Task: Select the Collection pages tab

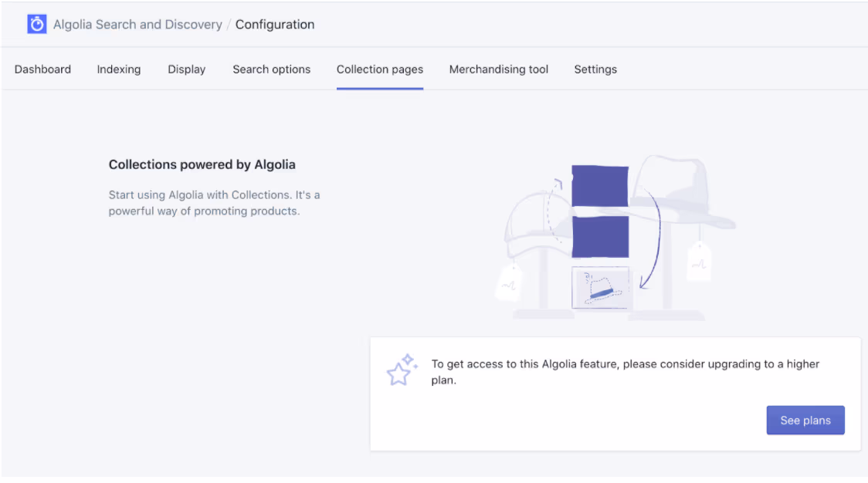Action: coord(380,69)
